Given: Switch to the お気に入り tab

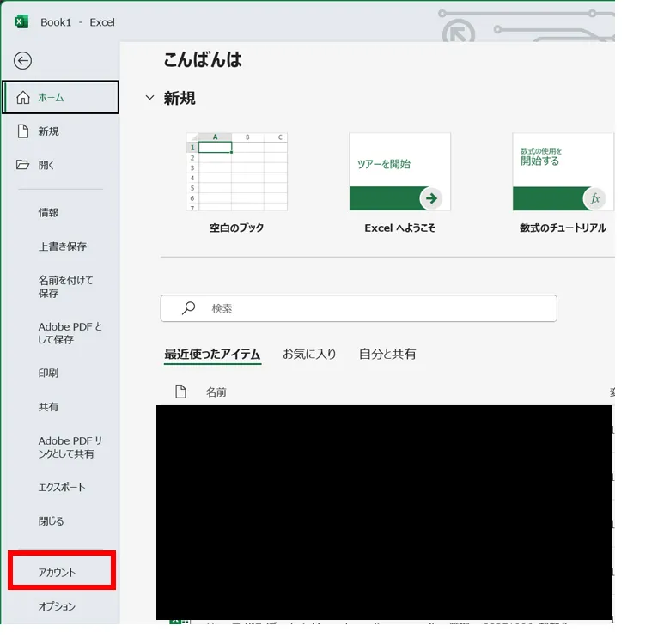Looking at the screenshot, I should pyautogui.click(x=309, y=354).
